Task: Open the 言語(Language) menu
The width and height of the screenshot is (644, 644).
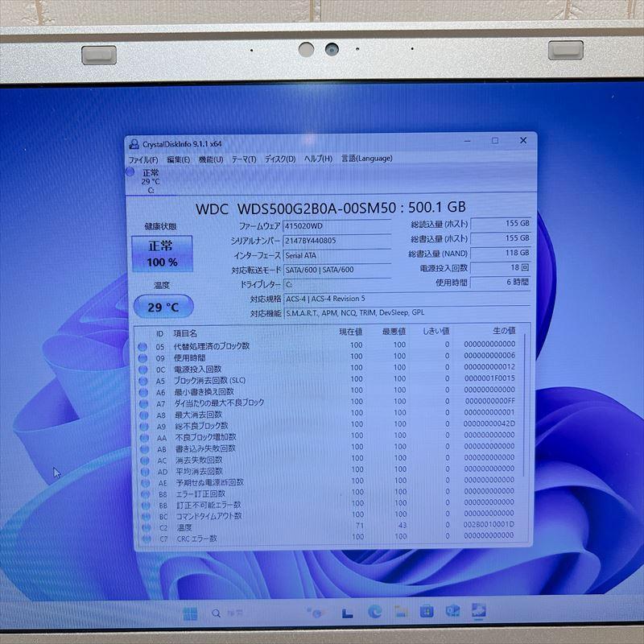Action: click(x=367, y=158)
